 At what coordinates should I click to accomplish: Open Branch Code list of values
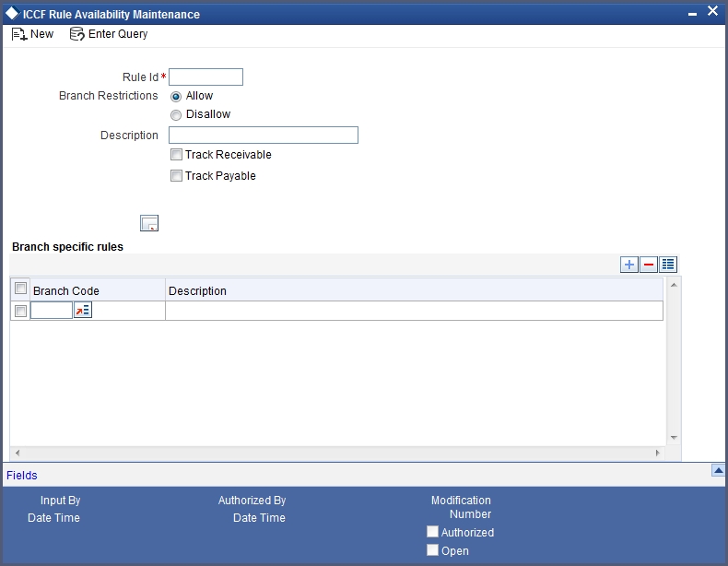point(83,310)
